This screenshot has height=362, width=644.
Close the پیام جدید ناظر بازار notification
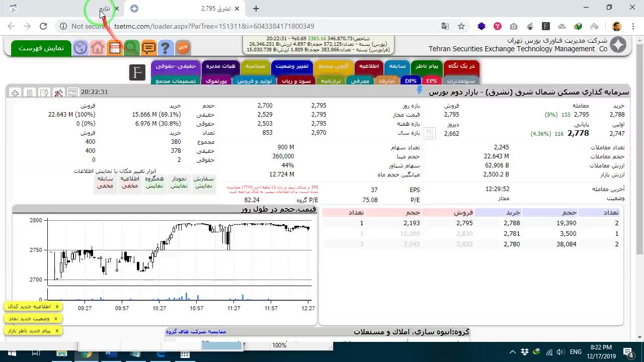tap(57, 330)
